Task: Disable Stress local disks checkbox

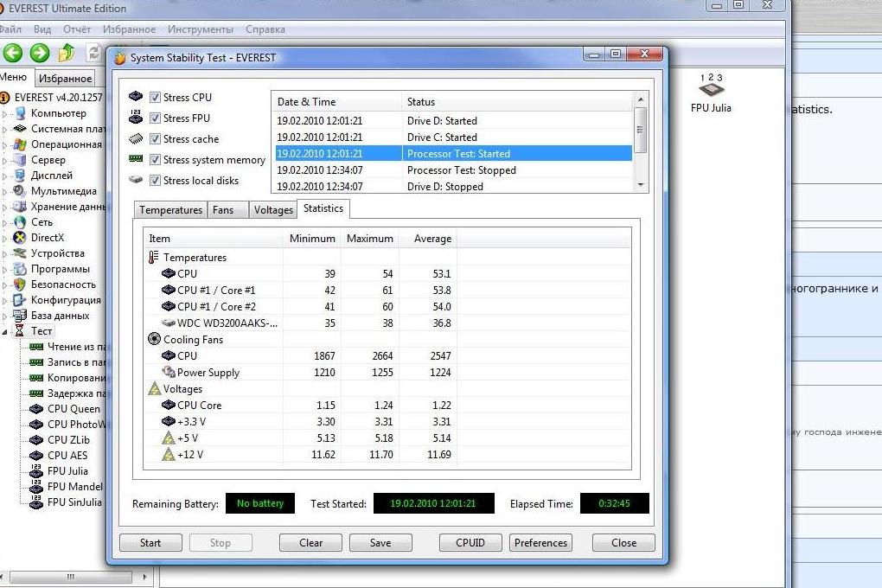Action: [x=156, y=181]
